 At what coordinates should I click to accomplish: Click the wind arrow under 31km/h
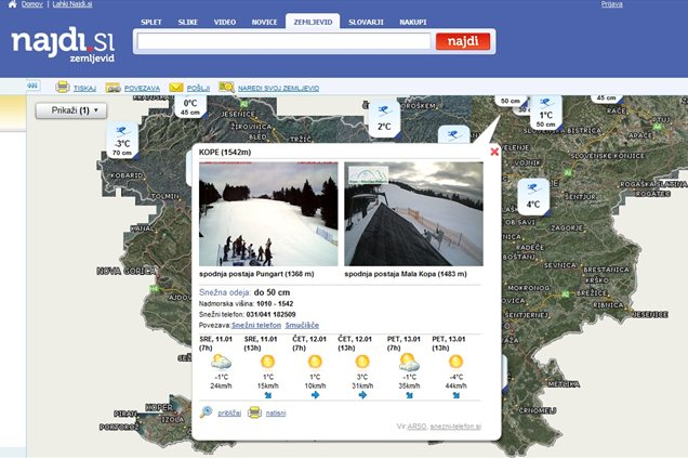click(x=362, y=395)
